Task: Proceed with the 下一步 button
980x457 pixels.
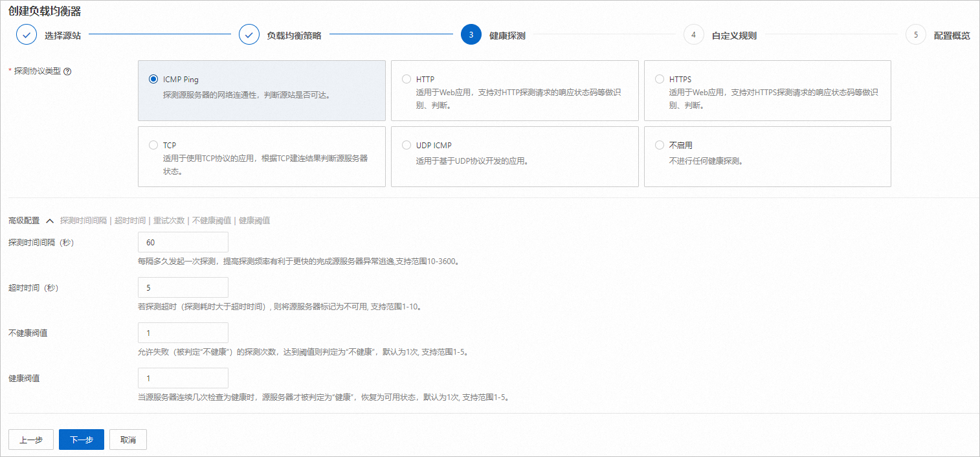Action: coord(82,440)
